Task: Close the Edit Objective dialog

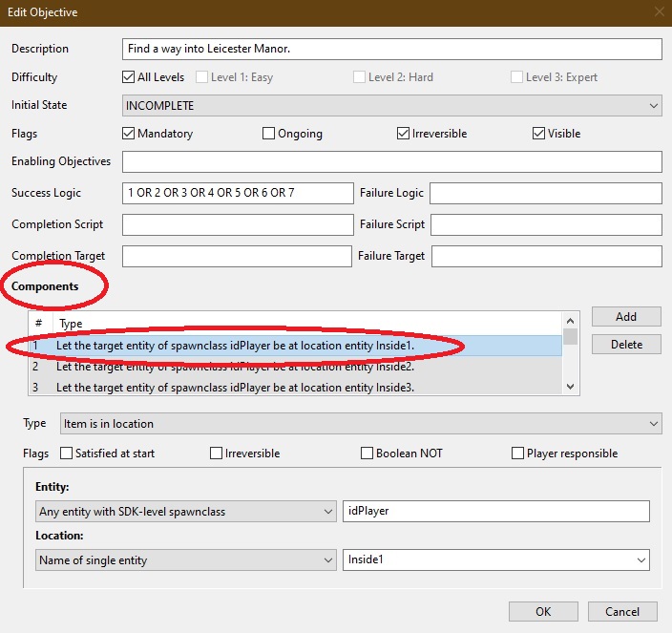Action: 658,12
